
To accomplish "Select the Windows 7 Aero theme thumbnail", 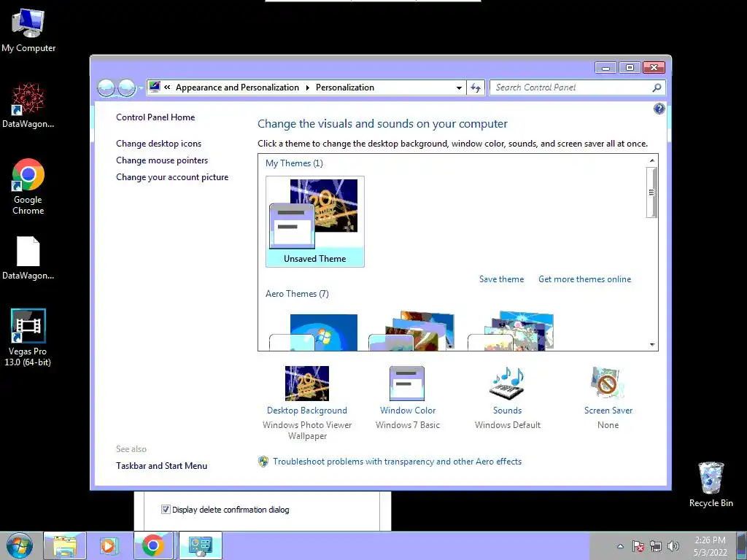I will point(313,332).
